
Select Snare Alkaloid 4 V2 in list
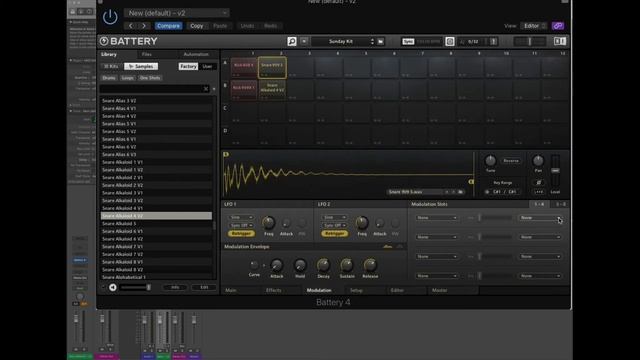[x=156, y=216]
